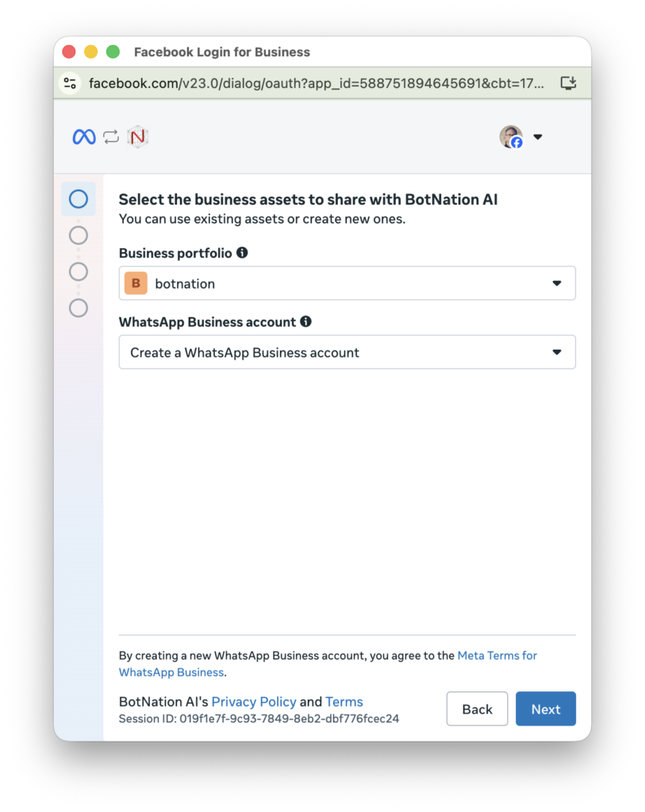Select the fourth step circle in sidebar
This screenshot has height=812, width=645.
pyautogui.click(x=79, y=308)
